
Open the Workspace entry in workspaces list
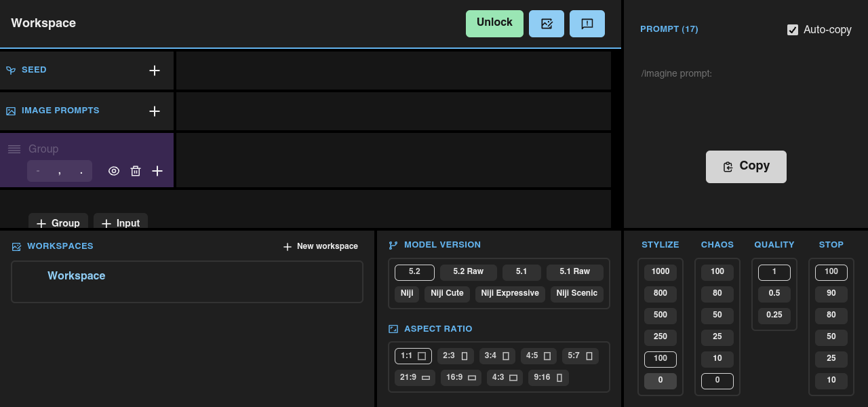click(77, 276)
